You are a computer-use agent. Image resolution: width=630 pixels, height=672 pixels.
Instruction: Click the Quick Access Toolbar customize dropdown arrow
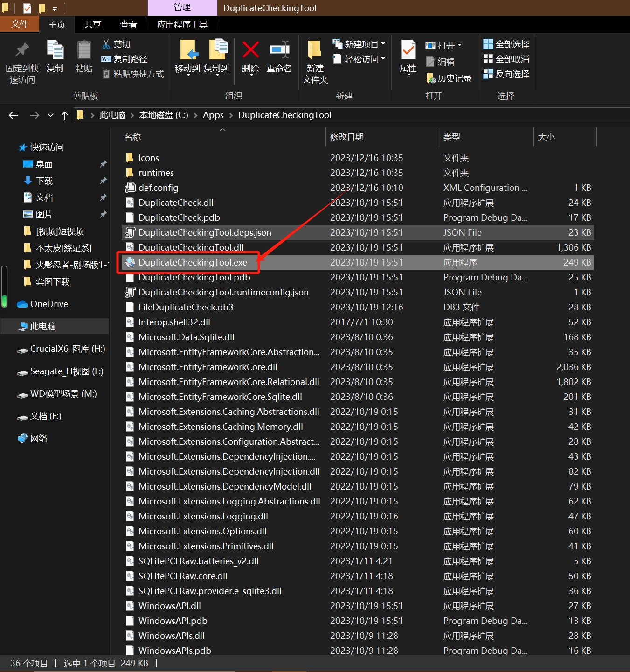[x=54, y=8]
